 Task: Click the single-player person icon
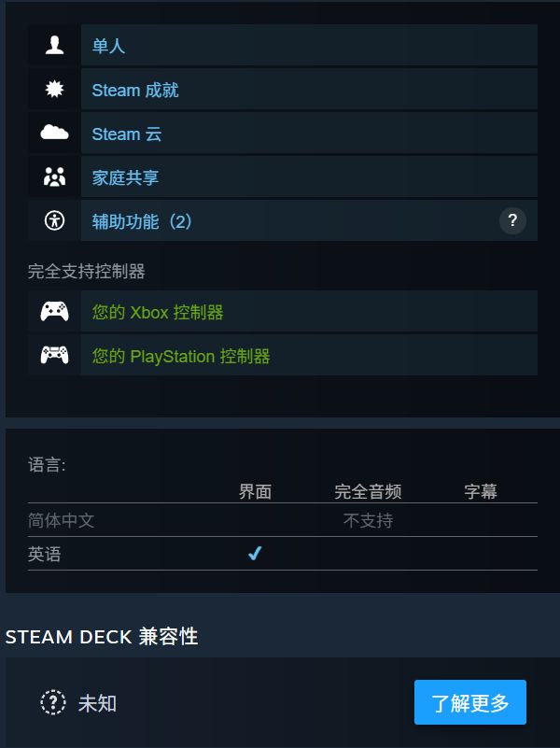54,46
